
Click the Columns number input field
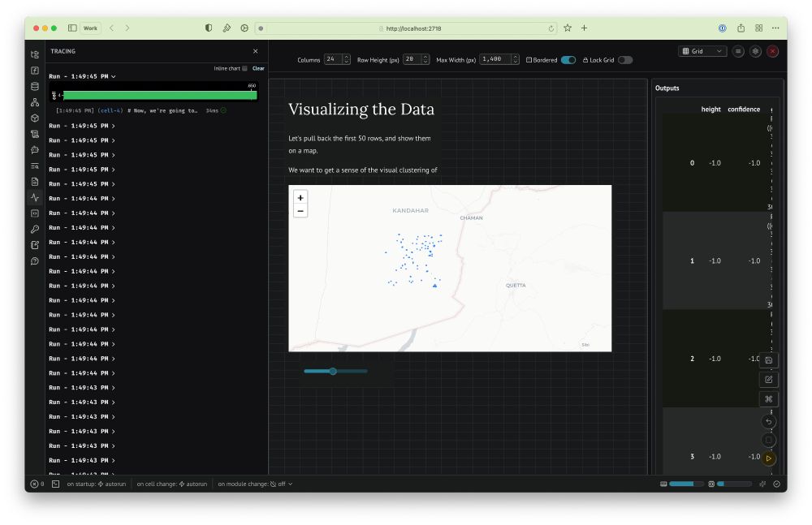pyautogui.click(x=334, y=59)
